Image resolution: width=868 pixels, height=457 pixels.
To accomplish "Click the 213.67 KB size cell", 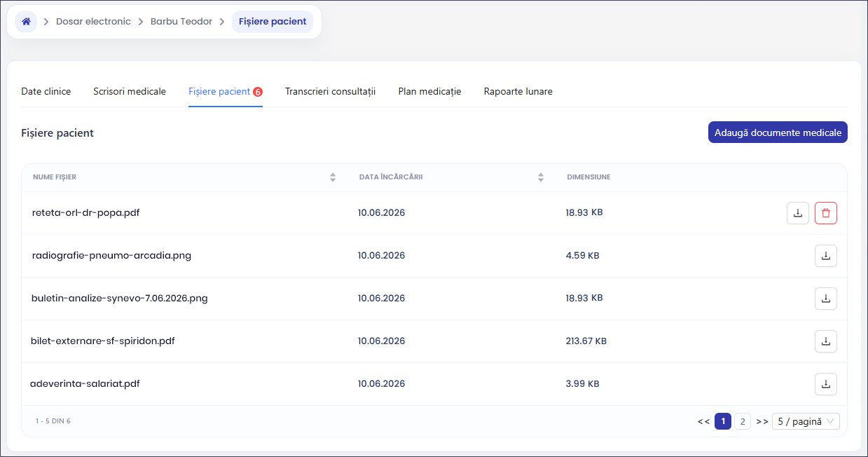I will pos(586,341).
